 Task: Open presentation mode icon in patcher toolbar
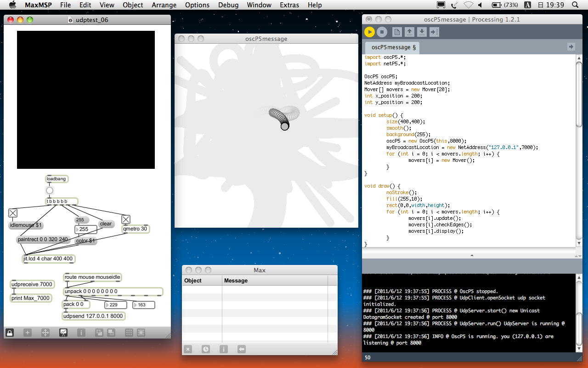pos(63,333)
